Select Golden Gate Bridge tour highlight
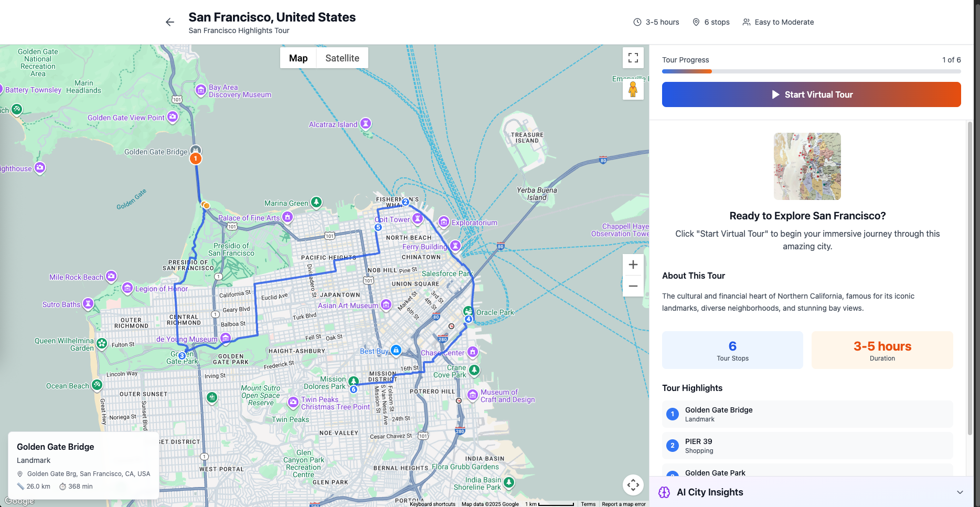The width and height of the screenshot is (980, 507). [807, 414]
